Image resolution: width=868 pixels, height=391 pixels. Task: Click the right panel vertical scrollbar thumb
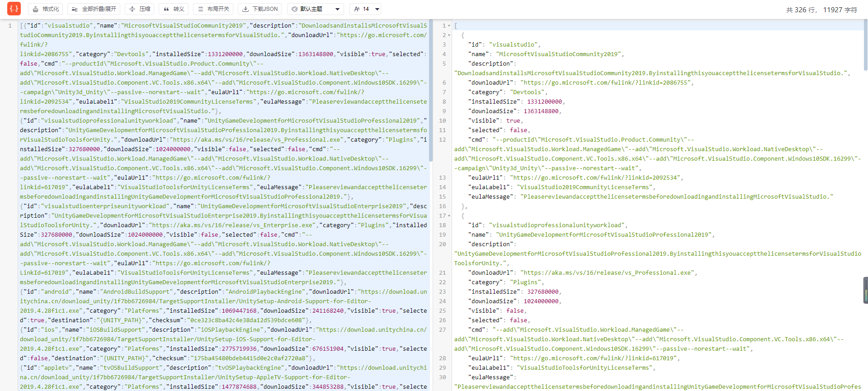pyautogui.click(x=866, y=45)
